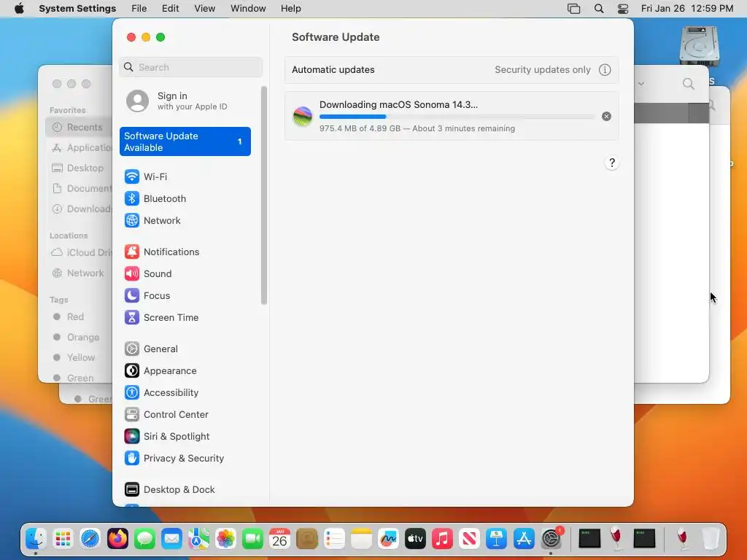Open the Trash in the Dock
The height and width of the screenshot is (560, 747).
[711, 539]
